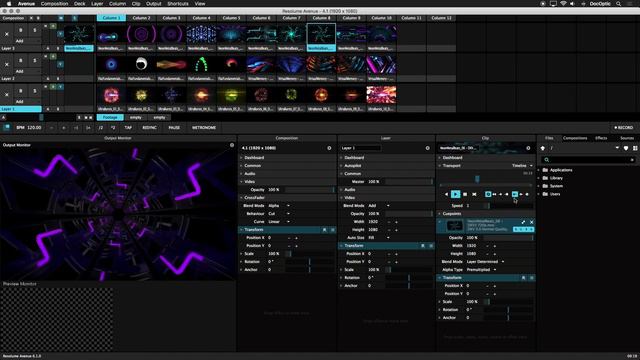Image resolution: width=640 pixels, height=360 pixels.
Task: Click search magnifier in Files panel
Action: [x=547, y=160]
